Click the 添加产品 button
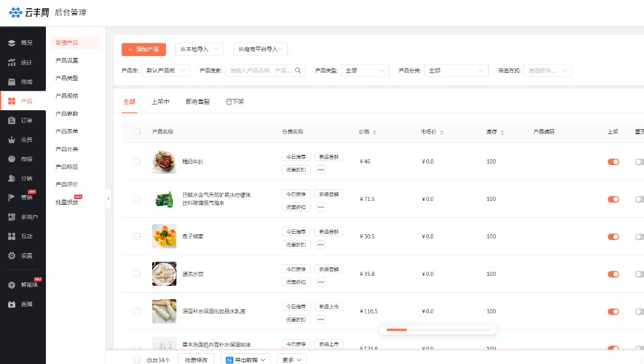The image size is (644, 364). point(144,49)
